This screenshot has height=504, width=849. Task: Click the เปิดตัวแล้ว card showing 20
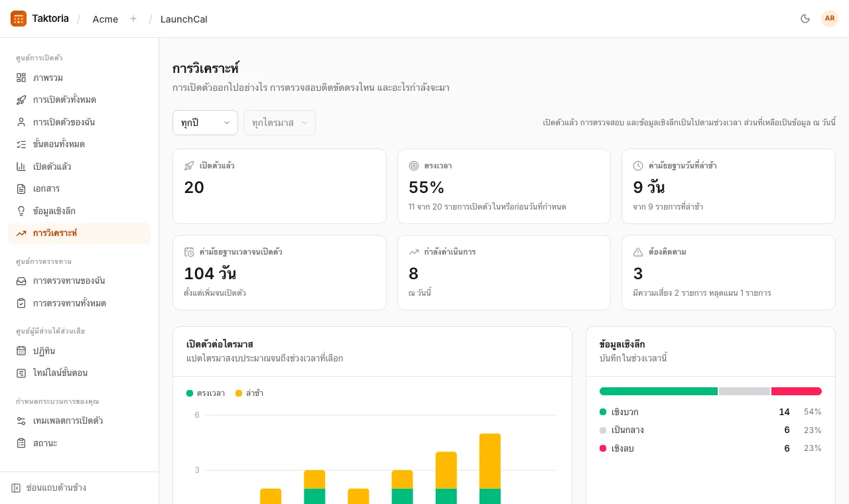279,186
